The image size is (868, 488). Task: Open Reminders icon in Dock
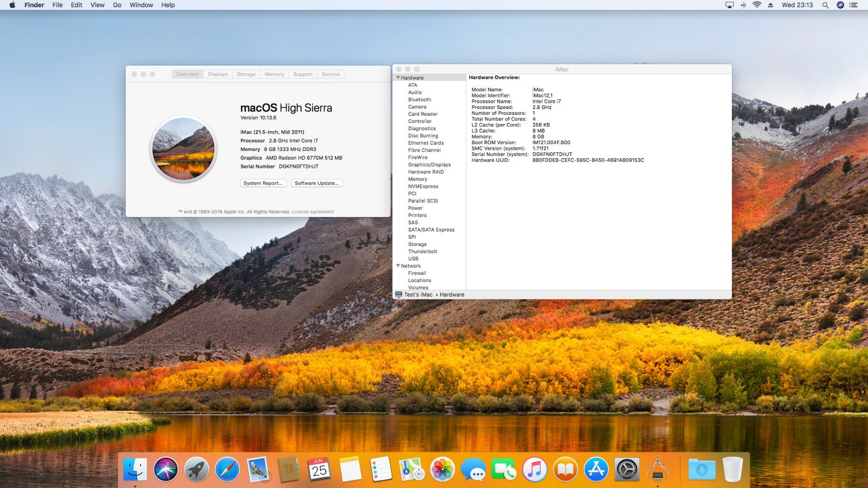[381, 469]
